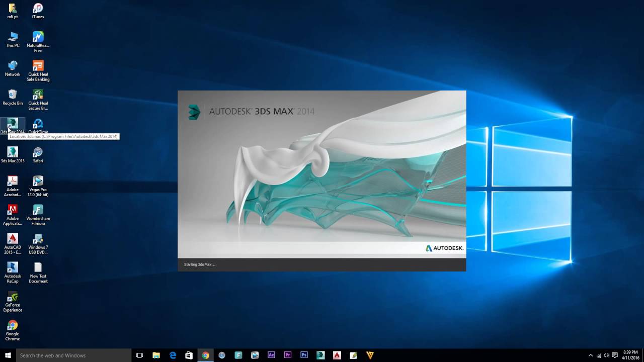Screen dimensions: 644x362
Task: Click the yellow V taskbar icon
Action: (x=370, y=355)
